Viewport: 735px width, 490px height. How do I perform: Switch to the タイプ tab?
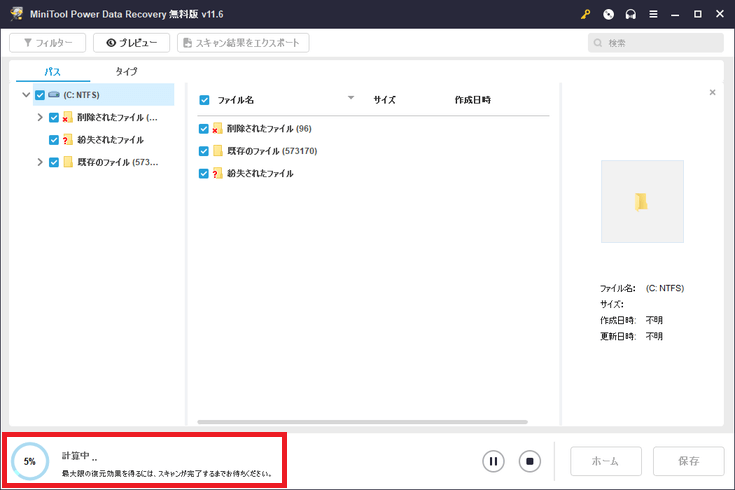click(x=126, y=72)
